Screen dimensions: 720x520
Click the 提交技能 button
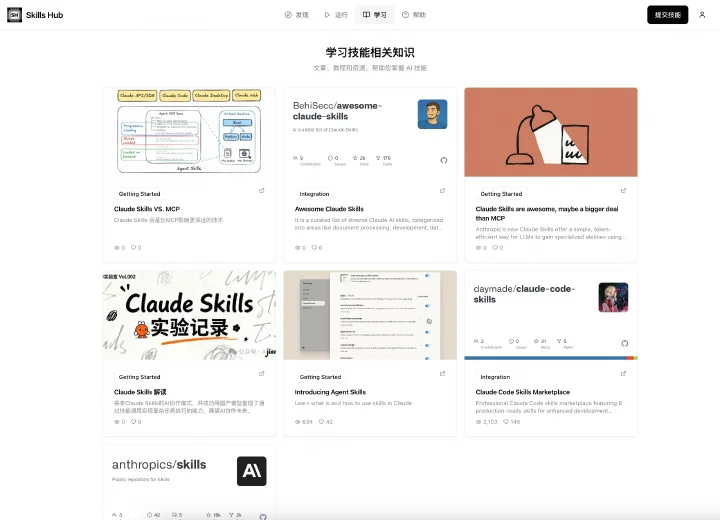[x=667, y=15]
